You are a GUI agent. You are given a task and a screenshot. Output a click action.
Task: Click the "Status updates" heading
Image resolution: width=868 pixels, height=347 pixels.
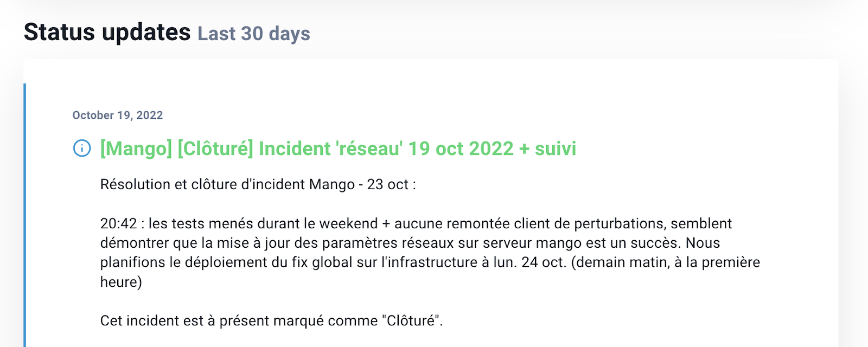[107, 32]
